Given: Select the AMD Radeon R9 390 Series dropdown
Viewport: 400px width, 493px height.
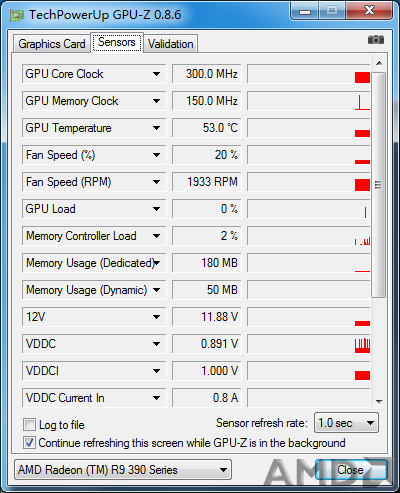Looking at the screenshot, I should pos(123,470).
